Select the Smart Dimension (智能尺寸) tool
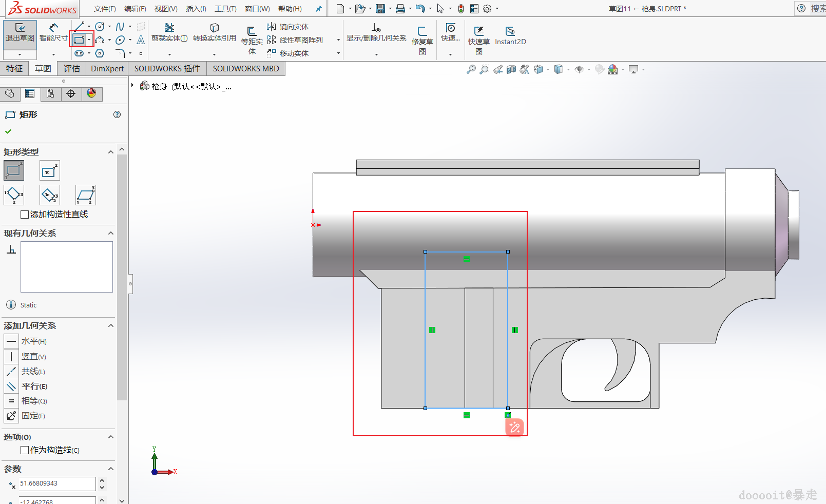The image size is (826, 504). [x=53, y=32]
